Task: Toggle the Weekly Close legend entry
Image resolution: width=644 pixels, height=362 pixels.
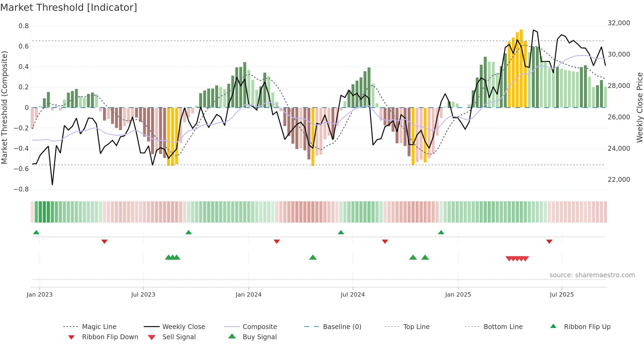Action: [174, 327]
